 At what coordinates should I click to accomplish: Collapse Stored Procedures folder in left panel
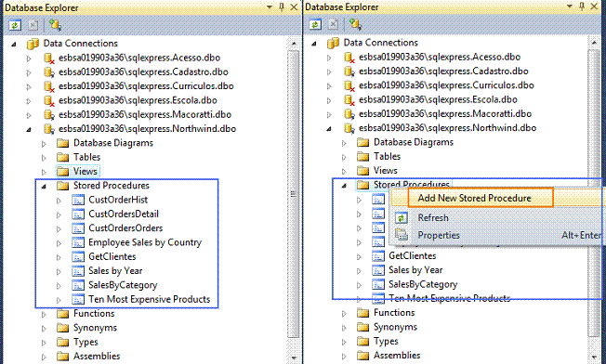click(44, 187)
